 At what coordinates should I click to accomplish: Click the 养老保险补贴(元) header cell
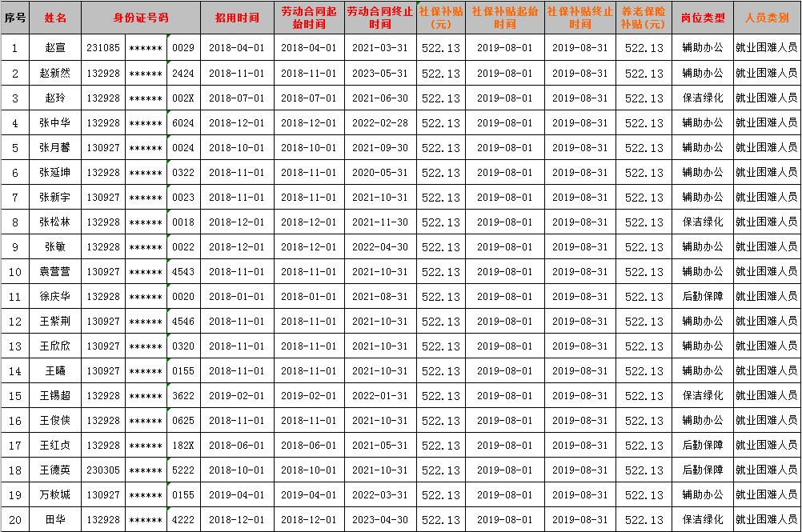coord(644,17)
